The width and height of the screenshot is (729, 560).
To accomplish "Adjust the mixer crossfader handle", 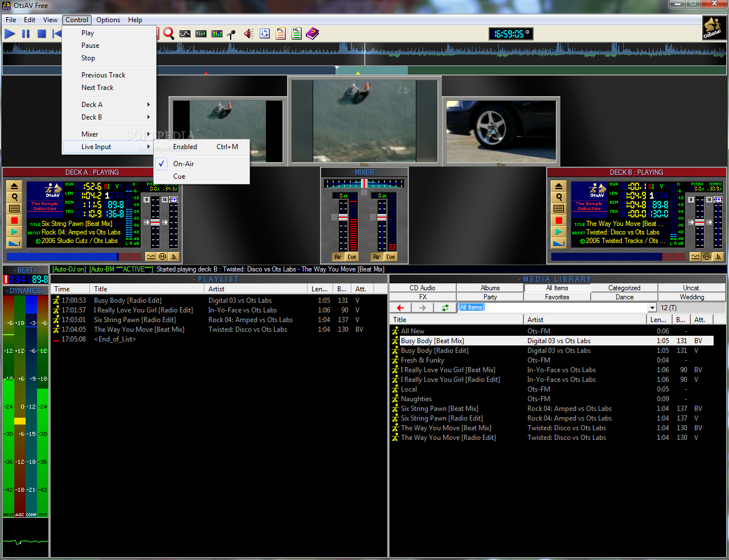I will click(364, 184).
